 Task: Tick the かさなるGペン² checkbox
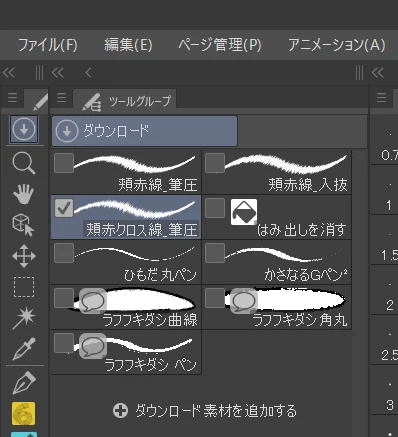click(x=215, y=253)
